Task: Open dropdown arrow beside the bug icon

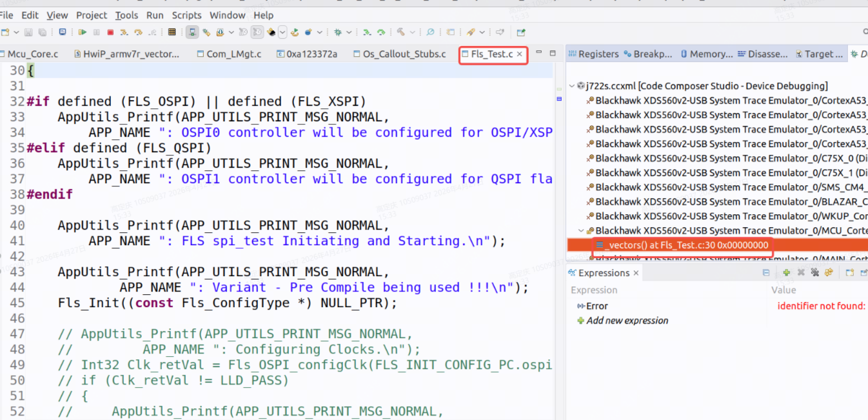Action: tap(349, 32)
